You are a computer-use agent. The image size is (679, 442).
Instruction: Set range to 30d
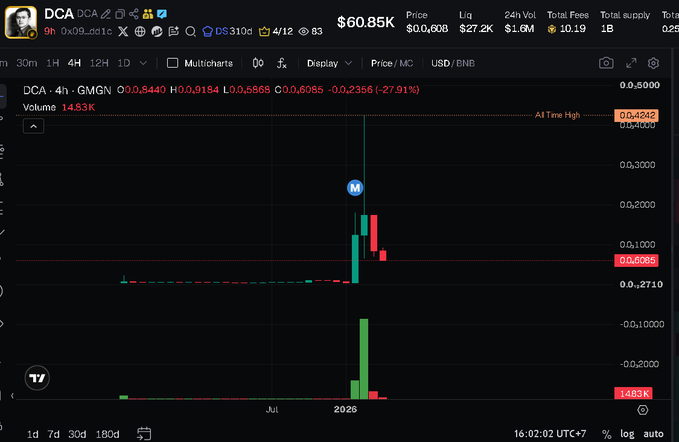(77, 434)
